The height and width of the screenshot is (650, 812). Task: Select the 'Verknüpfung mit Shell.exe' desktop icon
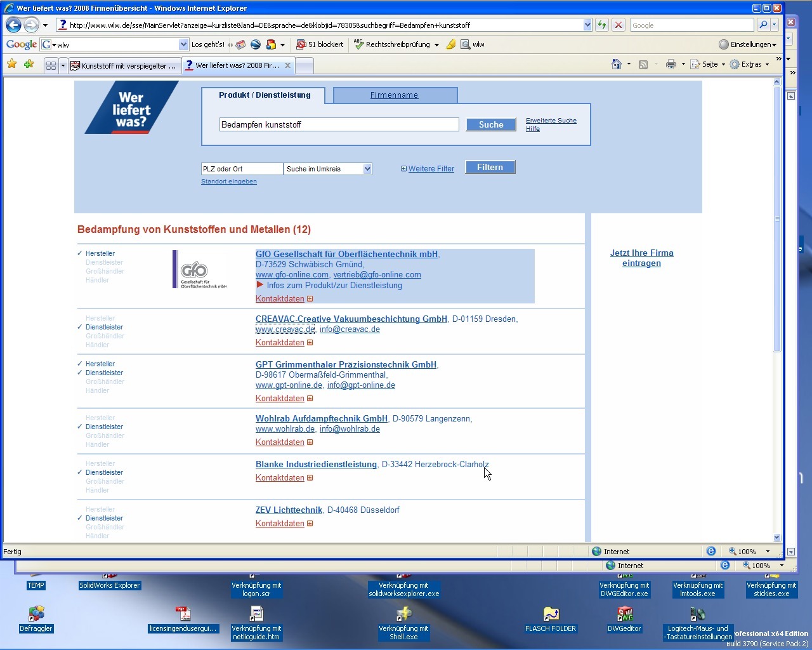403,623
